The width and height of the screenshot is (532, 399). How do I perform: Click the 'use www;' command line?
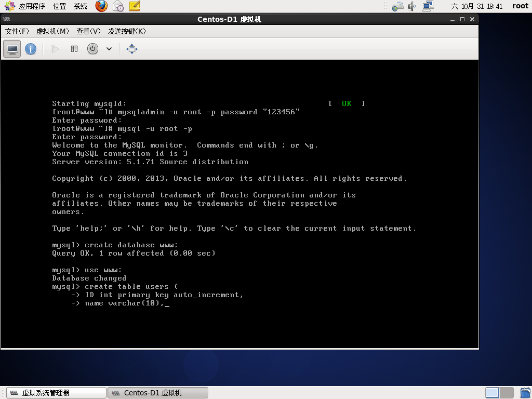click(87, 270)
